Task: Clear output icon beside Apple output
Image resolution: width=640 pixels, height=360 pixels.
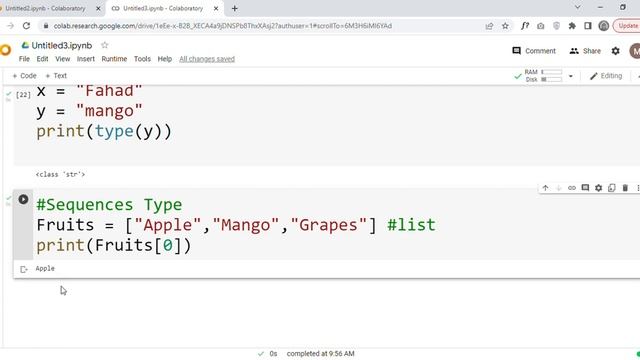Action: pyautogui.click(x=24, y=269)
